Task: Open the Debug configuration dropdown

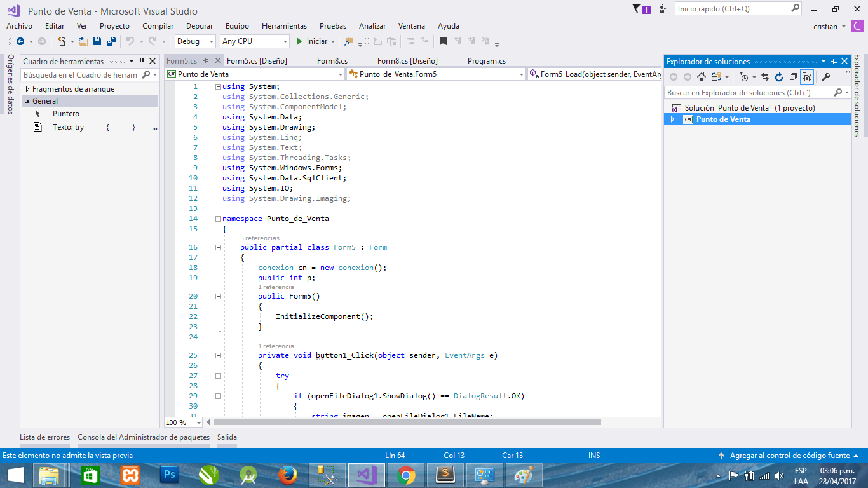Action: [196, 41]
